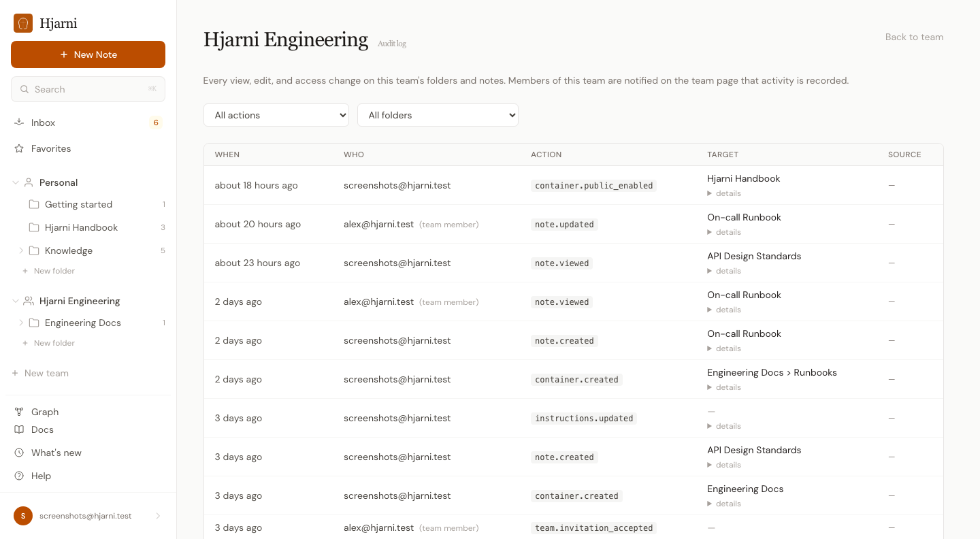Open the Knowledge folder
The image size is (980, 539).
click(69, 250)
